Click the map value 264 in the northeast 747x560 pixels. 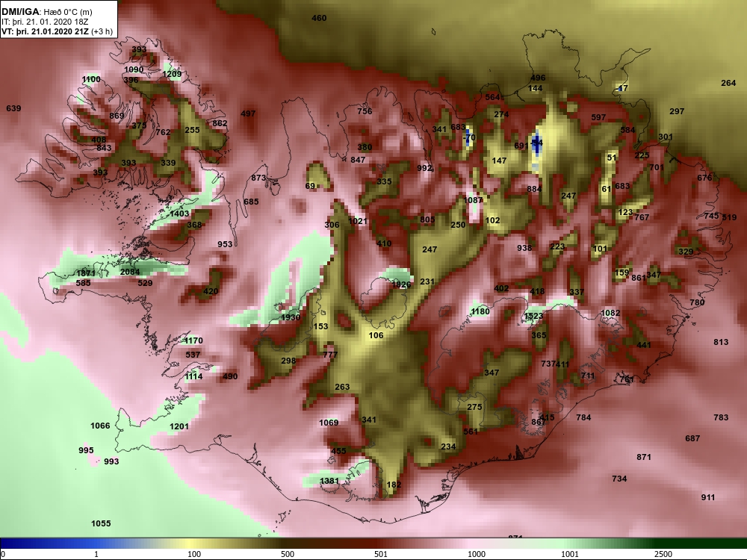pyautogui.click(x=728, y=83)
